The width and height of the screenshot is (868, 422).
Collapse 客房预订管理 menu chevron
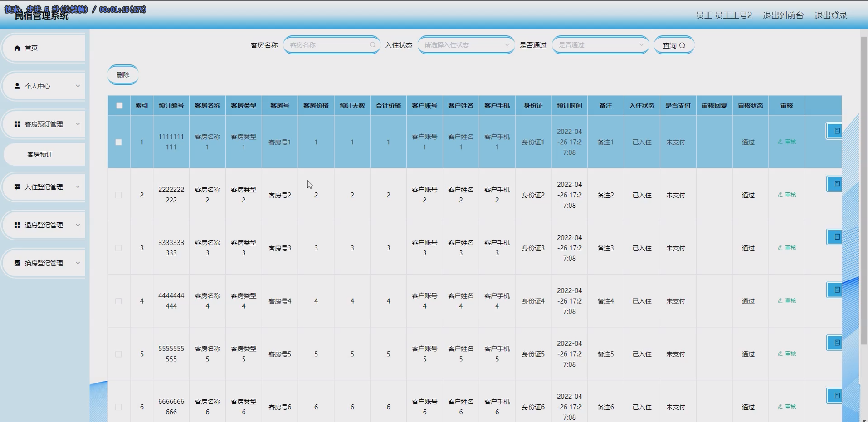(78, 124)
